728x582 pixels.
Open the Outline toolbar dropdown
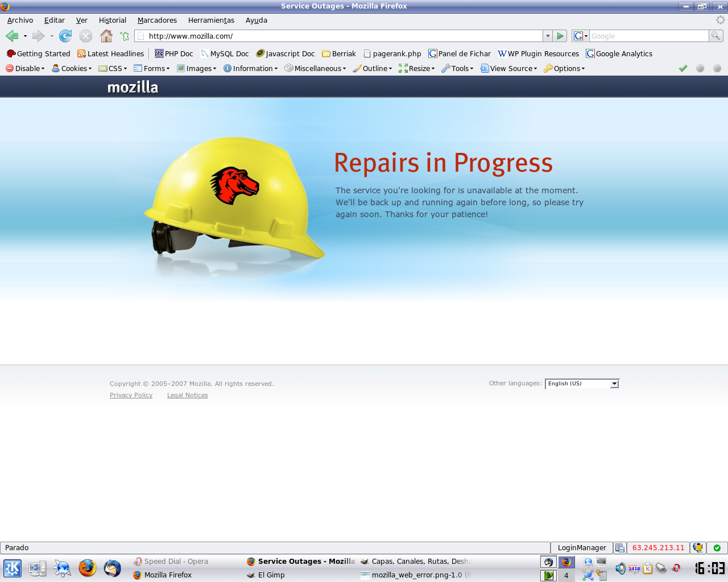point(373,68)
